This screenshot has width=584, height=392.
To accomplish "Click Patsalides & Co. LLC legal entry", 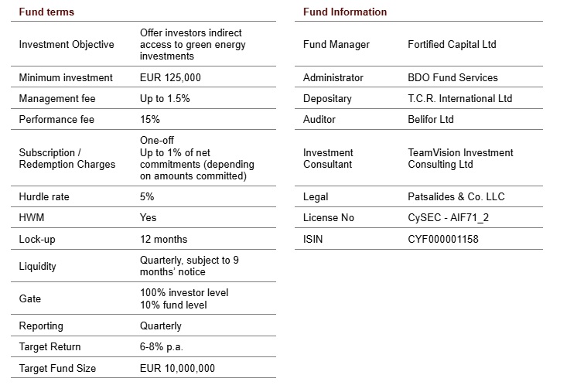I will (x=456, y=197).
